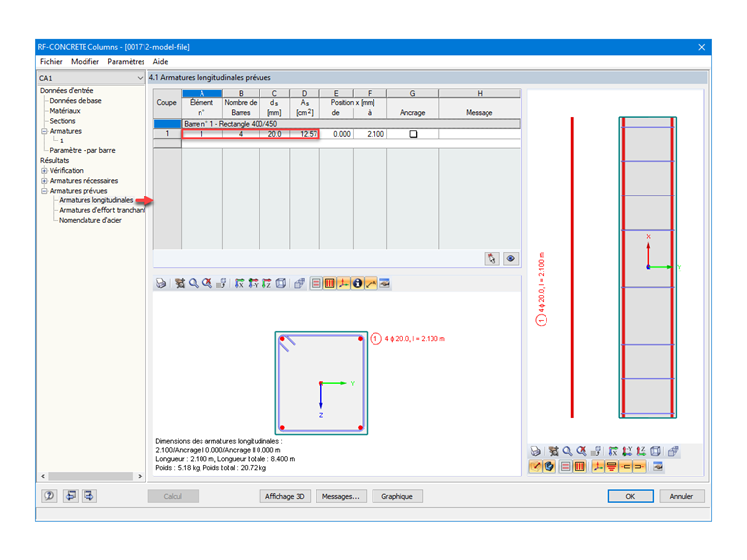Click the print icon in the cross-section graphic toolbar

(161, 283)
